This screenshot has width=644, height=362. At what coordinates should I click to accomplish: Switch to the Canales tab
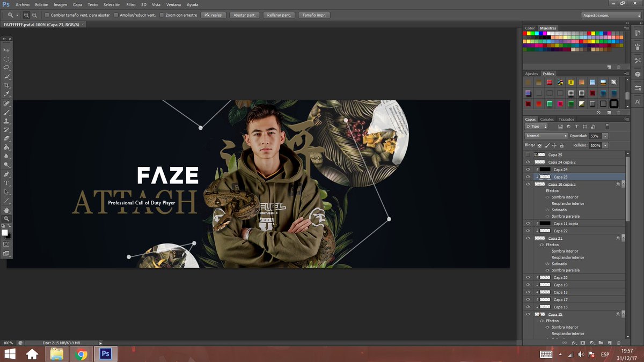pyautogui.click(x=547, y=119)
